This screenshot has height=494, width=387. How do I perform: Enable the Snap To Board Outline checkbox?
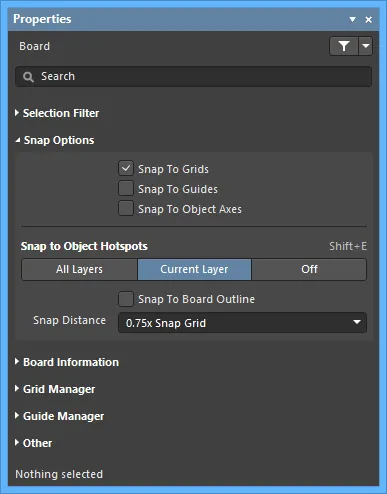click(x=126, y=299)
